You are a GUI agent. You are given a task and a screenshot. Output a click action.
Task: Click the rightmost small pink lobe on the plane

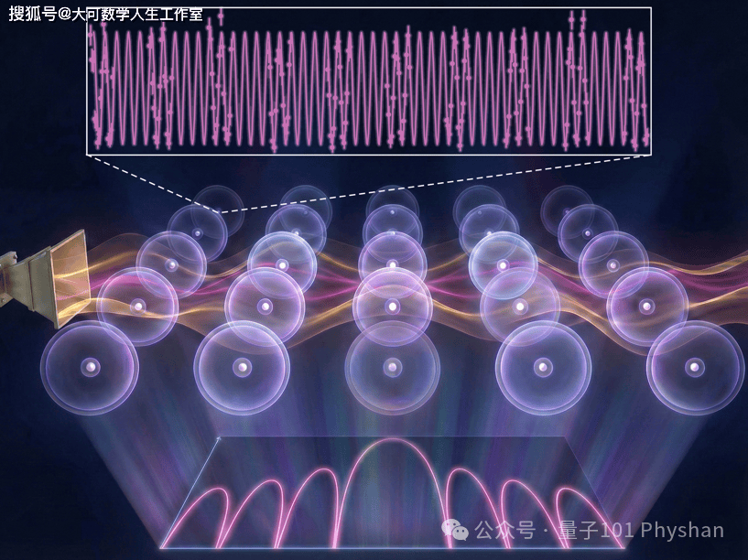pyautogui.click(x=588, y=518)
